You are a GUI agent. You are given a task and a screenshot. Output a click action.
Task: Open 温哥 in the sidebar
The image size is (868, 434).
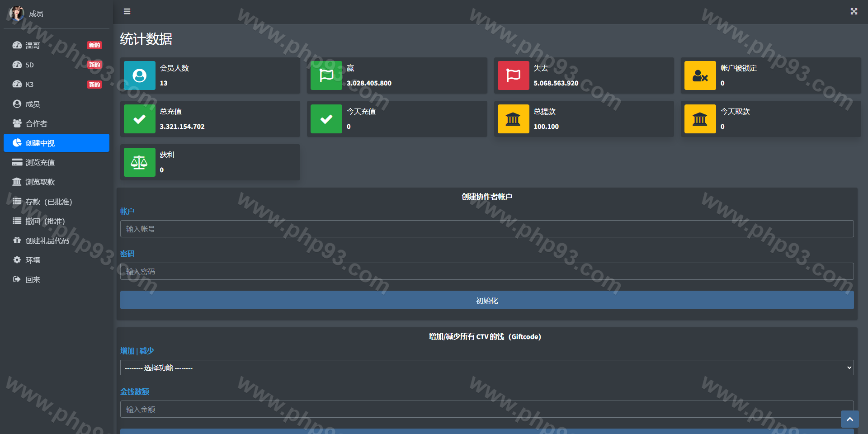33,45
